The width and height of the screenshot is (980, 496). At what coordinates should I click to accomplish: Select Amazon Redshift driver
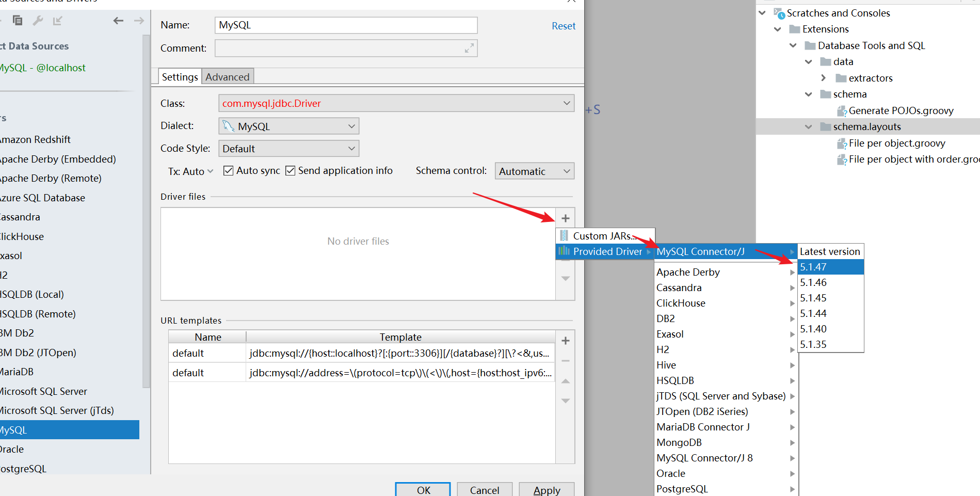[35, 139]
